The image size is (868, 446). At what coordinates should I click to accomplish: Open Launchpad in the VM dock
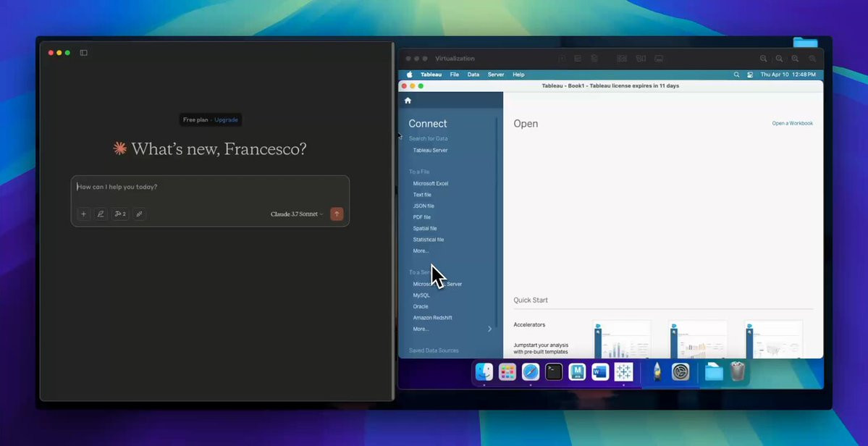click(507, 372)
